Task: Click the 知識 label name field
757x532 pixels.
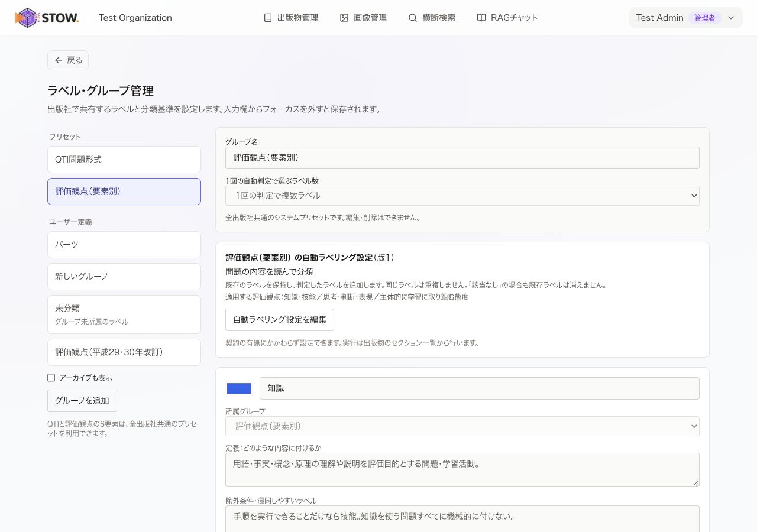Action: pyautogui.click(x=480, y=388)
